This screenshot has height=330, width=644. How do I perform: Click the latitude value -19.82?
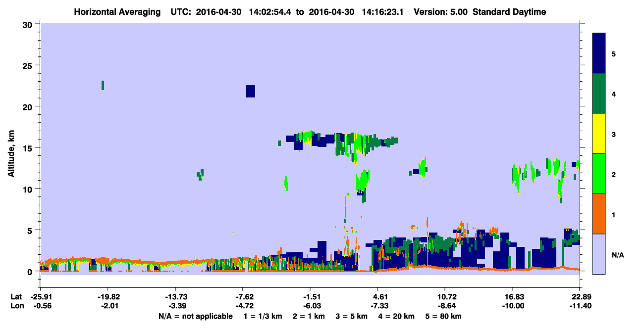pos(107,297)
